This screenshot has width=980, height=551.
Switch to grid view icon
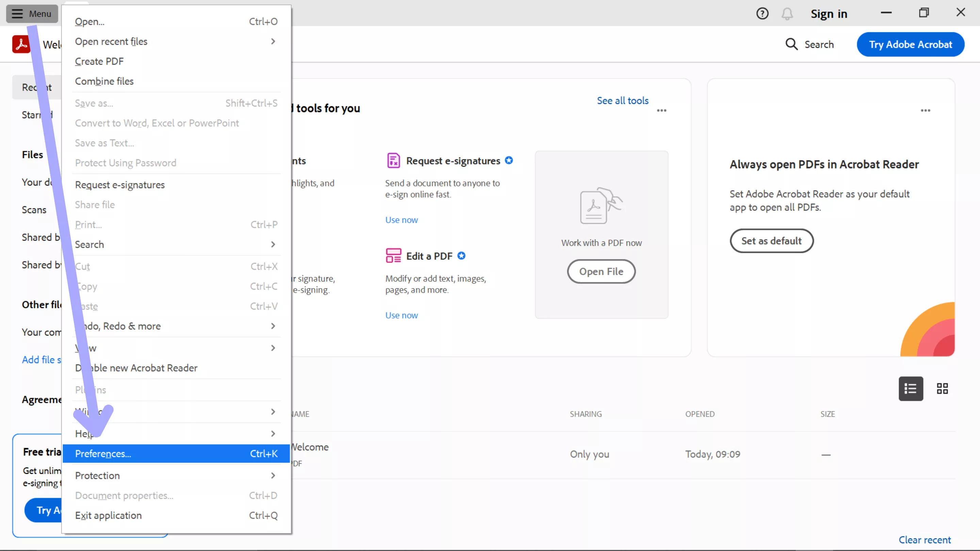coord(942,388)
